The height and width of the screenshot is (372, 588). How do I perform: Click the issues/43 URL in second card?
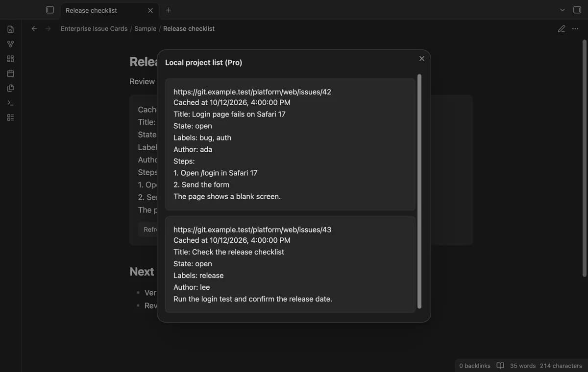click(252, 229)
